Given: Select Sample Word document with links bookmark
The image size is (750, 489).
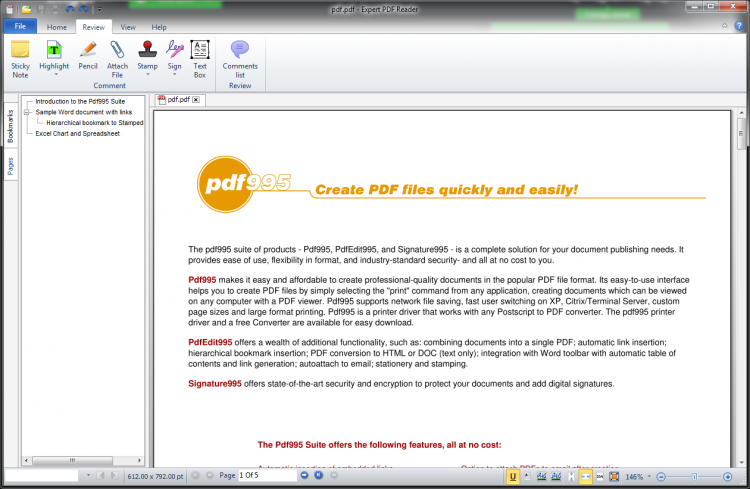Looking at the screenshot, I should [x=84, y=112].
